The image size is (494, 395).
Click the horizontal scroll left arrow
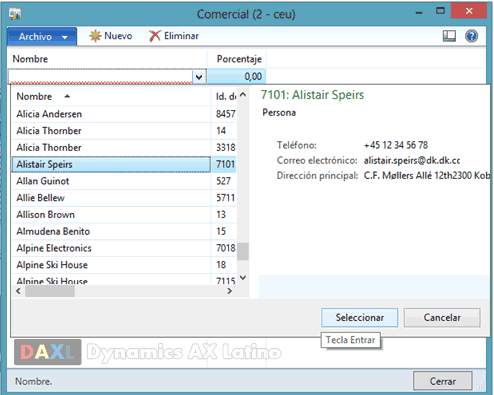point(18,291)
